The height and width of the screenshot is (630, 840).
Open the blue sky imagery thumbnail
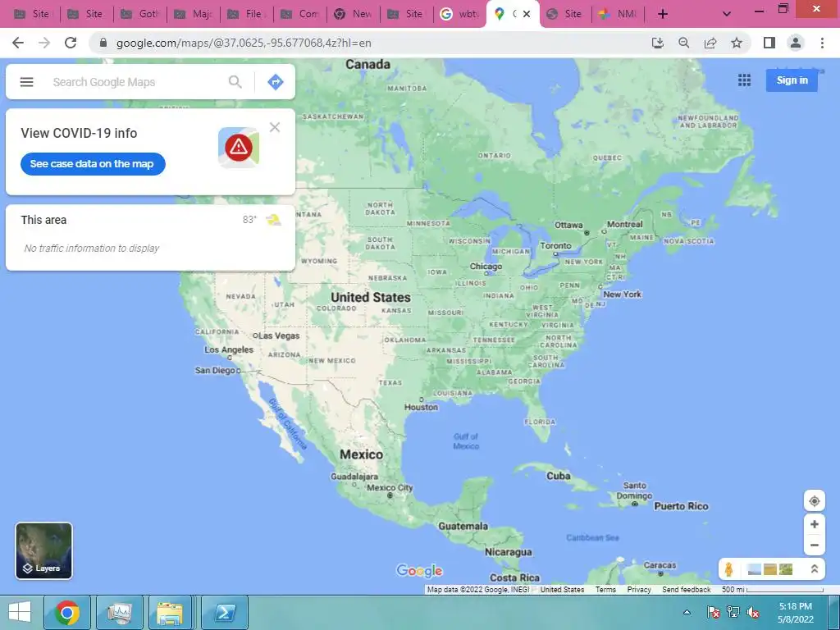pyautogui.click(x=754, y=569)
